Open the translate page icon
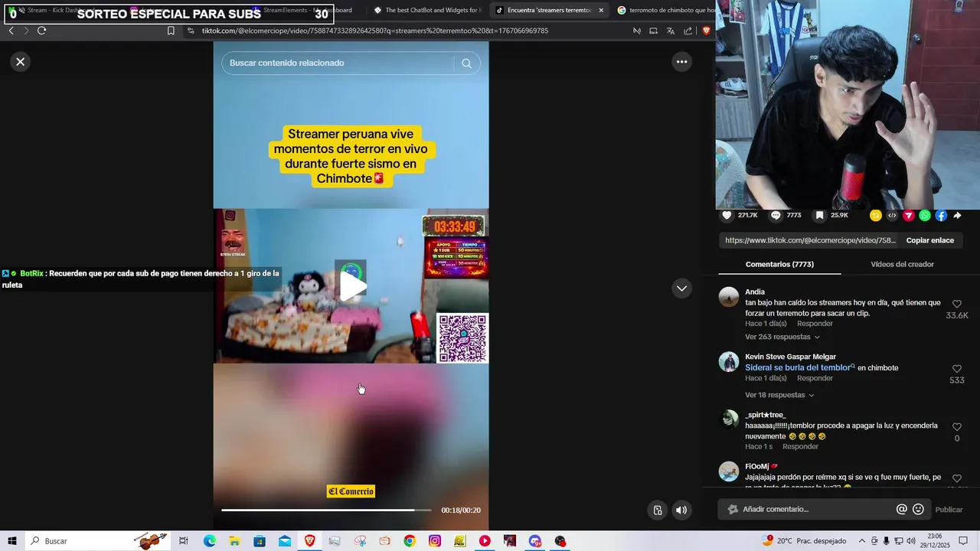The height and width of the screenshot is (551, 980). [x=670, y=31]
